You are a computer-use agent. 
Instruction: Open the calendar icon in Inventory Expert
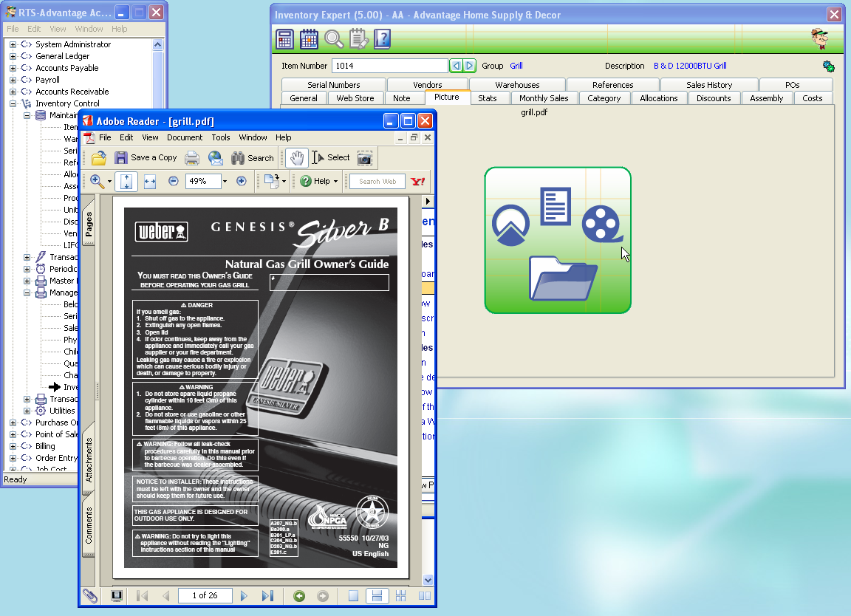[309, 39]
